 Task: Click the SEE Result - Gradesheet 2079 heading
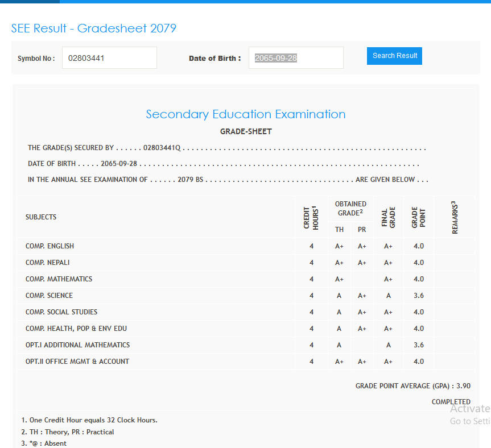[94, 28]
